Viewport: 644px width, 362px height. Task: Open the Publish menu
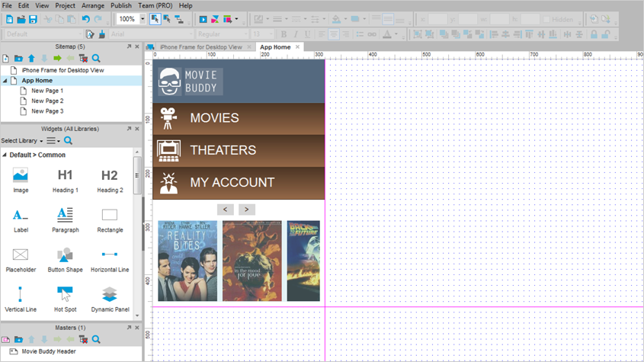pyautogui.click(x=121, y=5)
